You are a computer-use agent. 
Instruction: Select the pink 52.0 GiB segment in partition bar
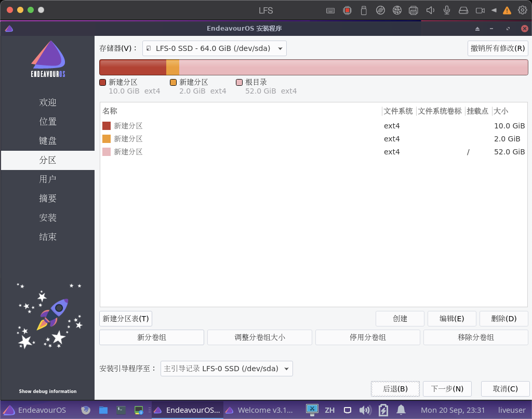(353, 67)
